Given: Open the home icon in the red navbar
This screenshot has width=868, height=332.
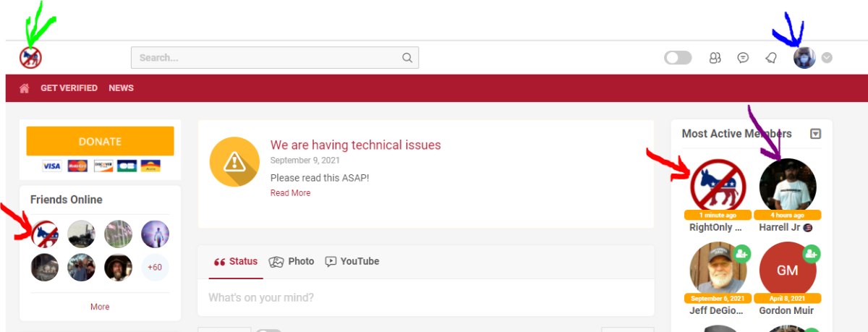Looking at the screenshot, I should (25, 88).
